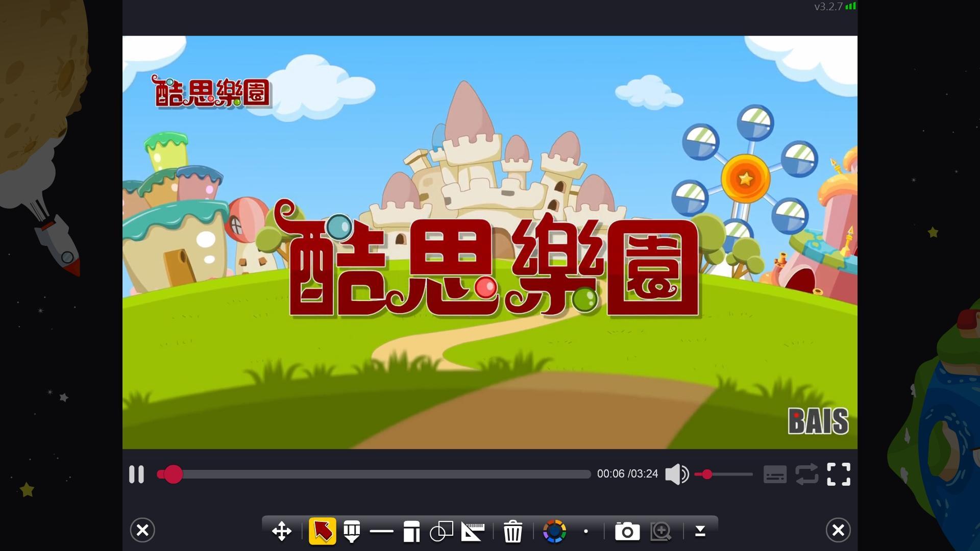Mute the video with speaker icon
The width and height of the screenshot is (980, 551).
(677, 474)
